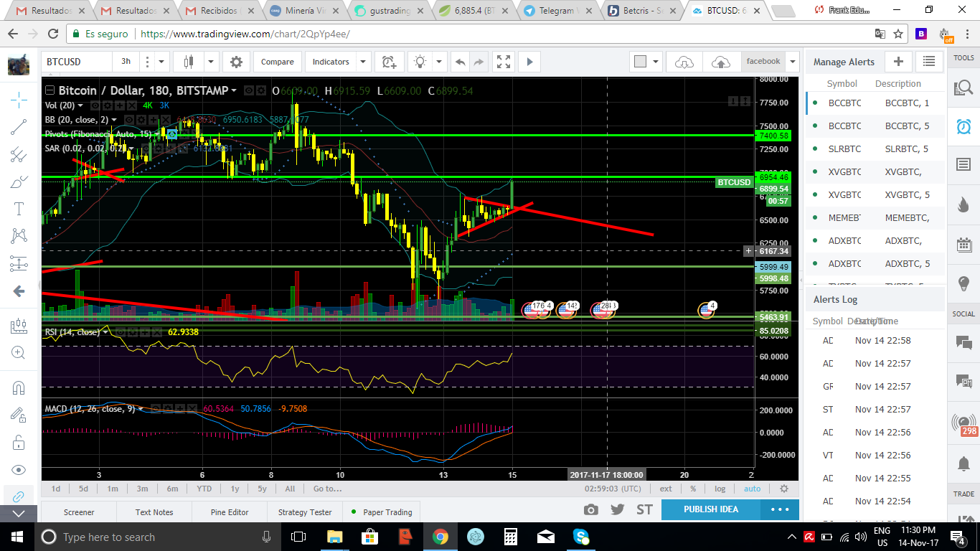Toggle auto scale
Image resolution: width=980 pixels, height=551 pixels.
pos(752,489)
